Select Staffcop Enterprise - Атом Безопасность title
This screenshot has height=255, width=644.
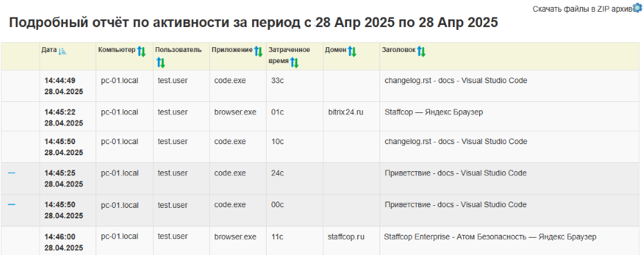490,237
